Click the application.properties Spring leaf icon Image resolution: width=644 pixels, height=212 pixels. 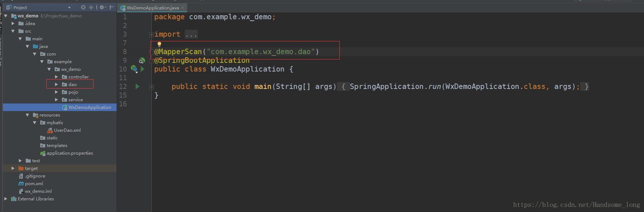[x=43, y=154]
